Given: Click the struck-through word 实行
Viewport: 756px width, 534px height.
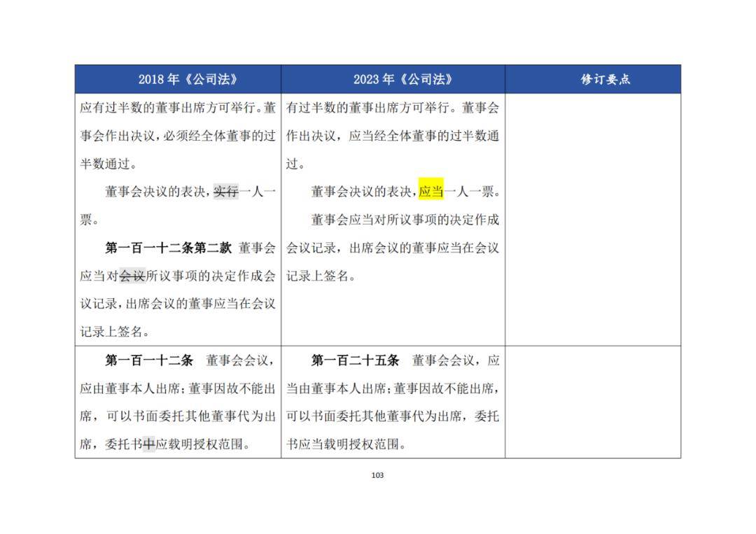Looking at the screenshot, I should pos(226,192).
